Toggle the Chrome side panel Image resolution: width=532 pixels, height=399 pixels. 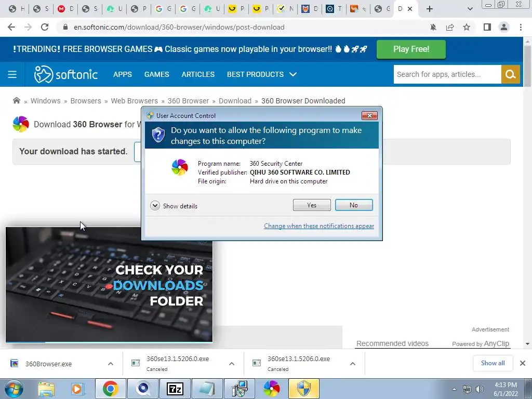point(487,27)
